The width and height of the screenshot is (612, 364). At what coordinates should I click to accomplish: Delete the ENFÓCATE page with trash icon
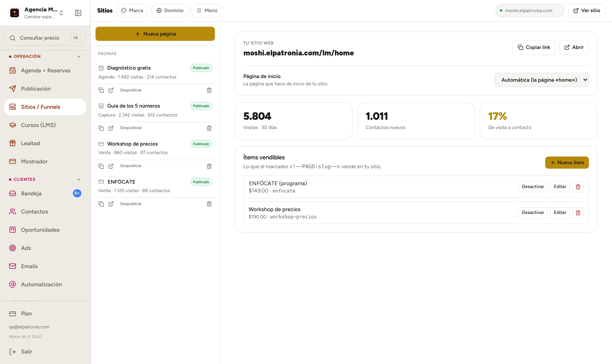(x=209, y=204)
